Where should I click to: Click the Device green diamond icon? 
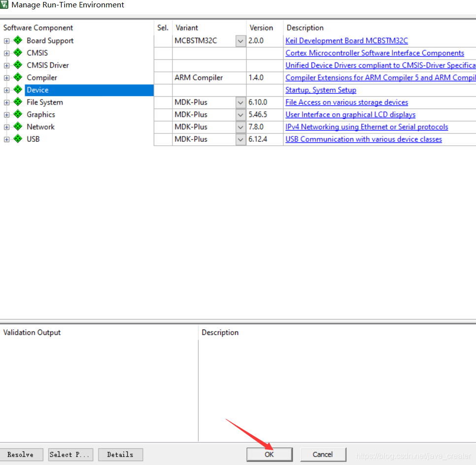[x=18, y=90]
